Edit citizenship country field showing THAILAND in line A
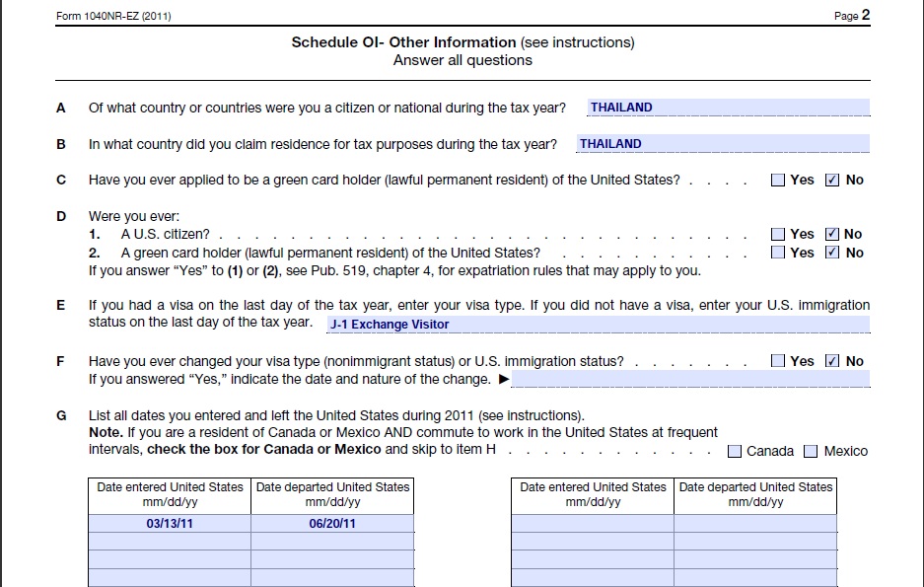The image size is (924, 587). coord(729,108)
